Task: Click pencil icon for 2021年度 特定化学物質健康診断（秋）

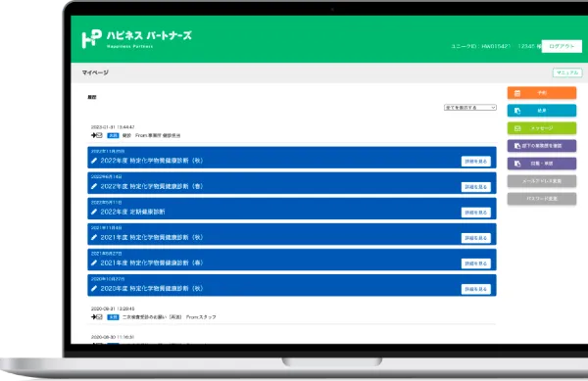Action: coord(94,237)
